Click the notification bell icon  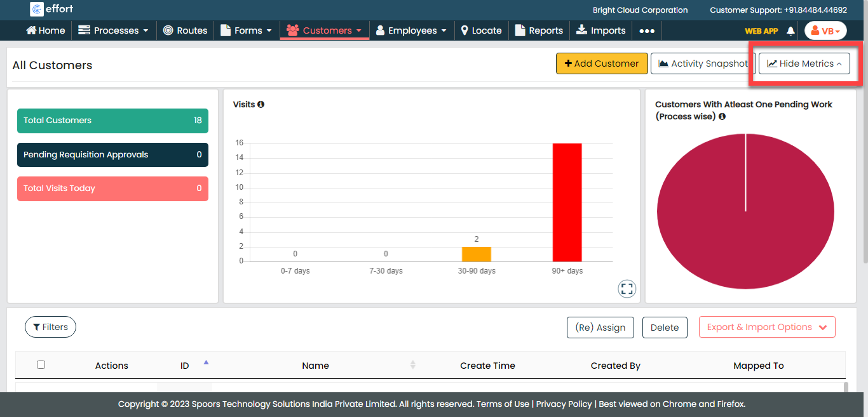(x=790, y=30)
